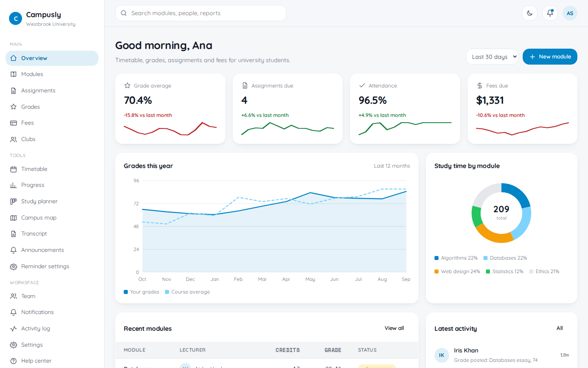
Task: Click the Attendance card checkmark icon
Action: click(x=362, y=85)
